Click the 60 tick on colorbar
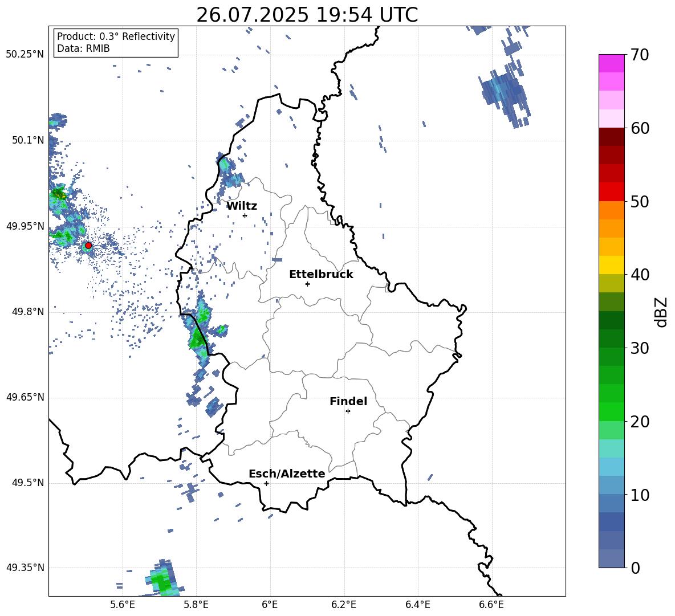Viewport: 675px width, 616px height. 640,128
